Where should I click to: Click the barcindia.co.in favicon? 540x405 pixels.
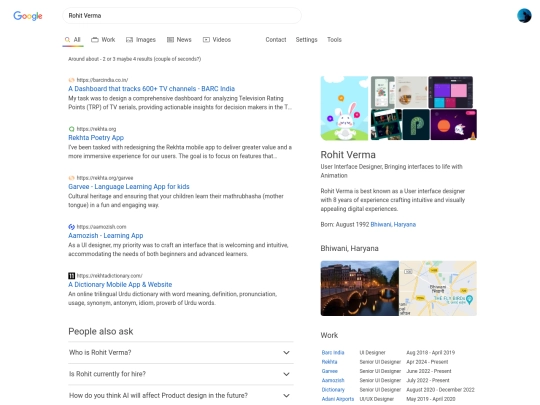(x=71, y=80)
